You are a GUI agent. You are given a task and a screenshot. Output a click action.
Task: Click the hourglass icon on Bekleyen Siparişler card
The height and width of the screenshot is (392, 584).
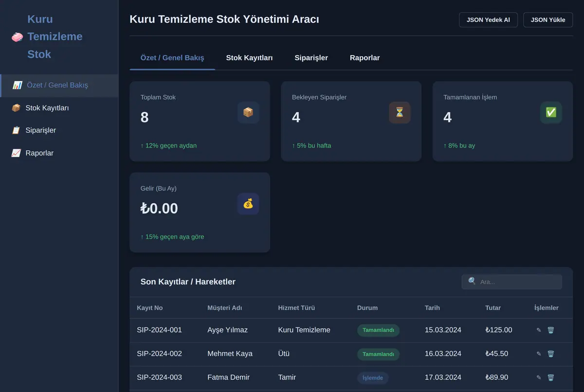400,112
